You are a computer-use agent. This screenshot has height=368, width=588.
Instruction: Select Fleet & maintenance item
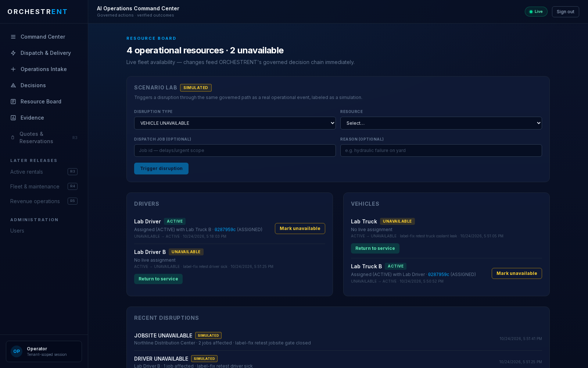point(44,187)
